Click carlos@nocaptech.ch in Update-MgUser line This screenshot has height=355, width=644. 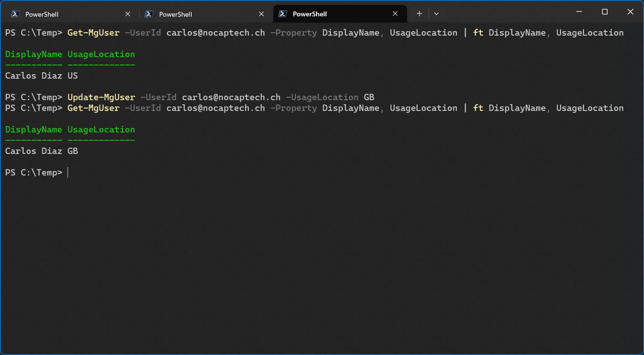(x=231, y=97)
